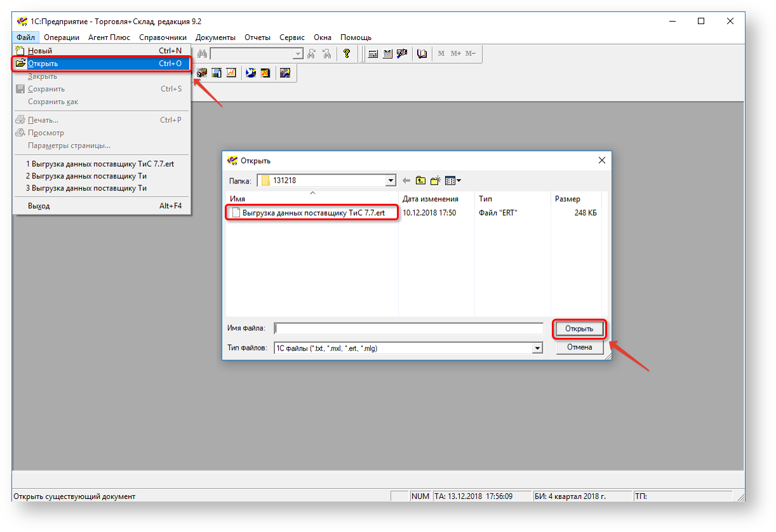Viewport: 776px width, 532px height.
Task: Click the last icon in the second toolbar
Action: (285, 73)
